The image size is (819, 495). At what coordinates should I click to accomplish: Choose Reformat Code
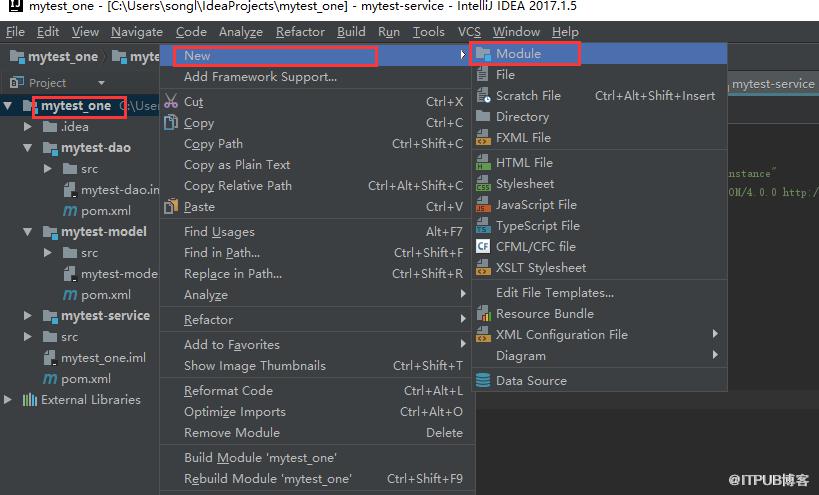coord(317,391)
